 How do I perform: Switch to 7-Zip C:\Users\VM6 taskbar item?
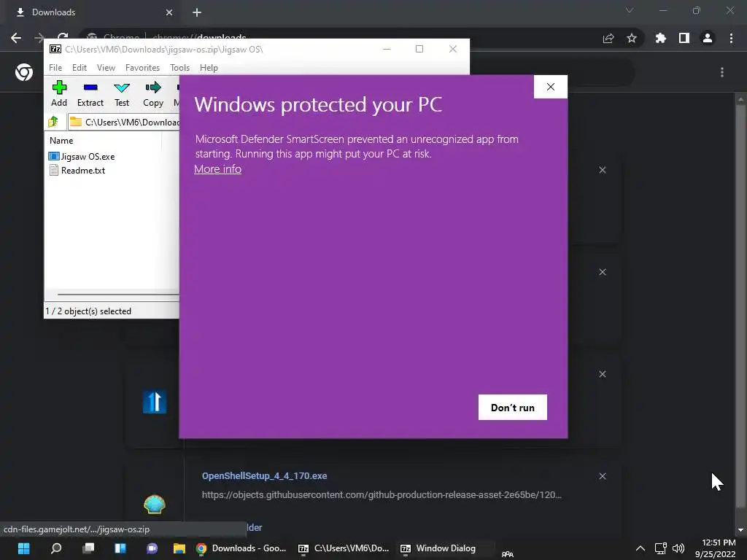[x=344, y=548]
